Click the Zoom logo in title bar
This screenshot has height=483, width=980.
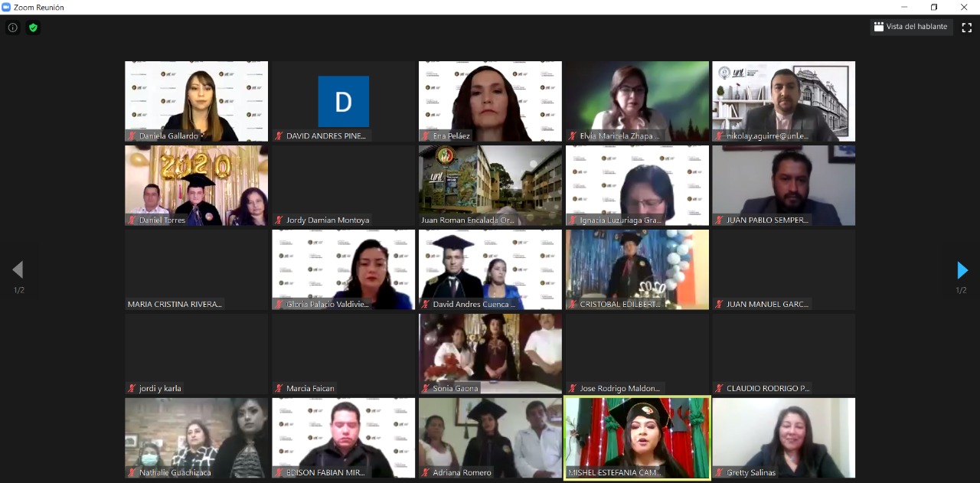tap(7, 7)
